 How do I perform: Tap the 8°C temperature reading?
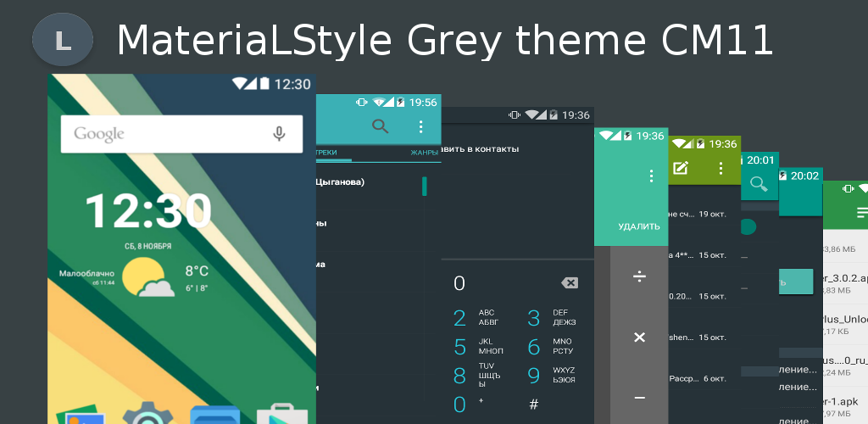197,271
